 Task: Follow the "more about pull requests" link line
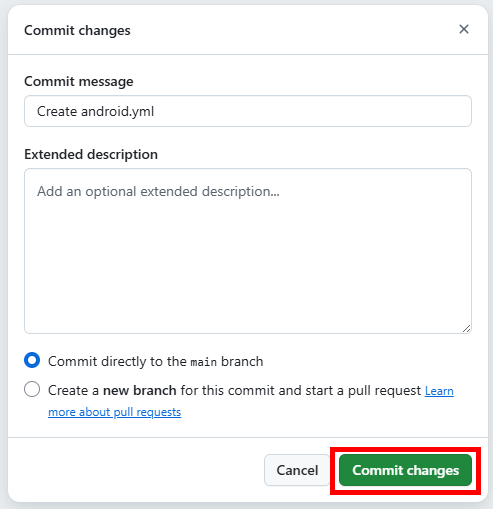115,412
